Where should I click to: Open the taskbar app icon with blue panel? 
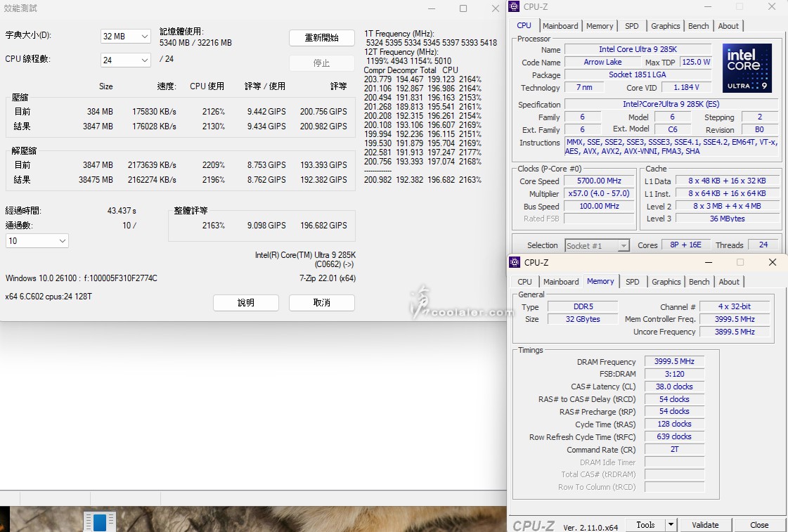[x=100, y=521]
